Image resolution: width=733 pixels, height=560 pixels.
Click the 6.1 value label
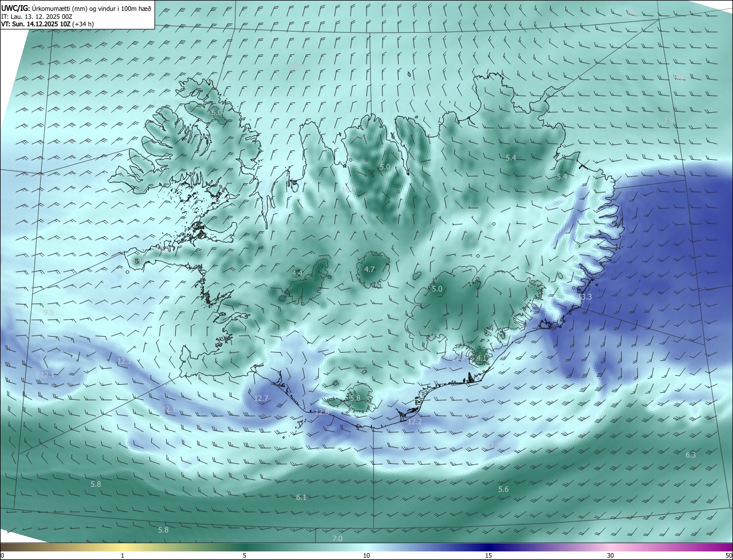301,498
